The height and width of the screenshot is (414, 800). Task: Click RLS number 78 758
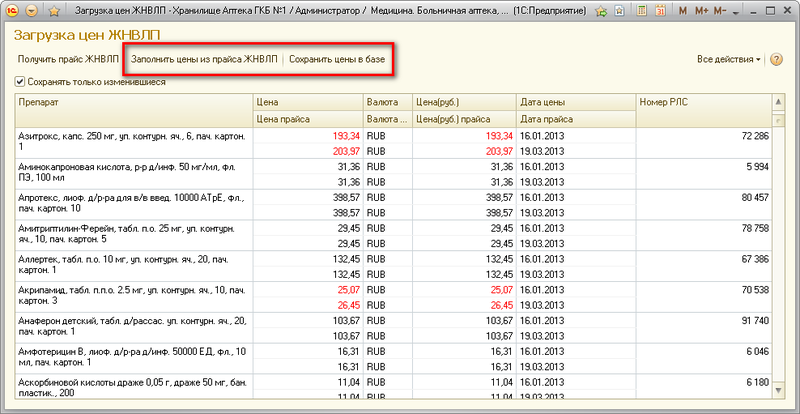click(x=755, y=228)
